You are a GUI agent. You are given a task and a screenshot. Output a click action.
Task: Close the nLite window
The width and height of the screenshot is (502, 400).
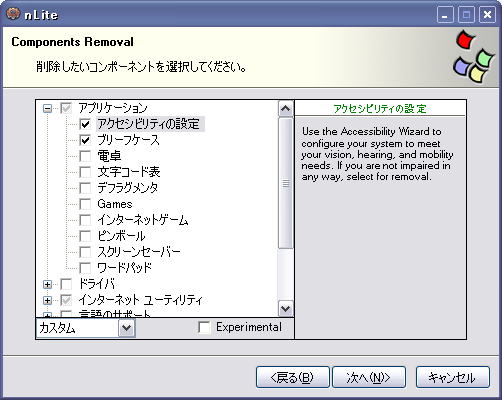pos(487,15)
